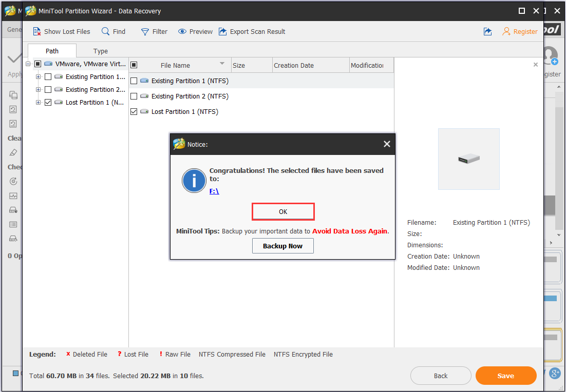Close the Notice dialog
This screenshot has width=566, height=392.
coord(387,144)
